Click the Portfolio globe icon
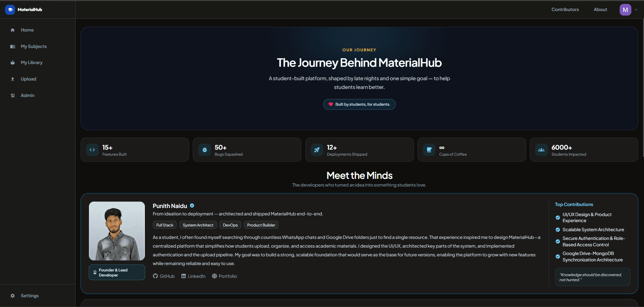 pos(214,276)
